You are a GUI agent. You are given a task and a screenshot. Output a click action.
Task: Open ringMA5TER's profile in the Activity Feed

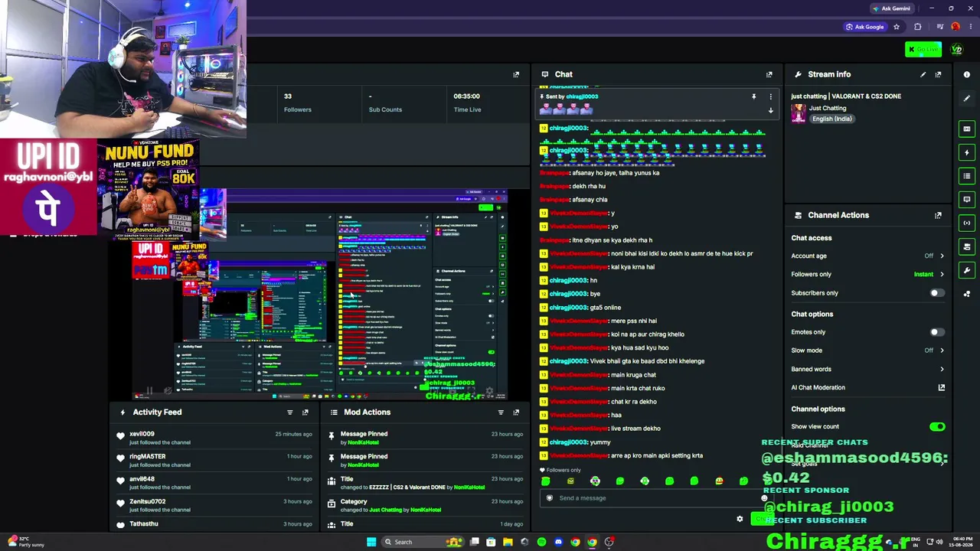[147, 457]
